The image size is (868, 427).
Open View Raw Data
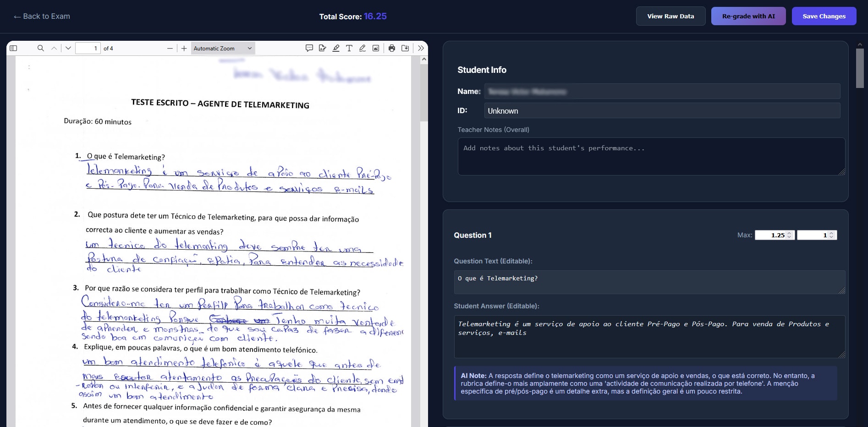670,16
